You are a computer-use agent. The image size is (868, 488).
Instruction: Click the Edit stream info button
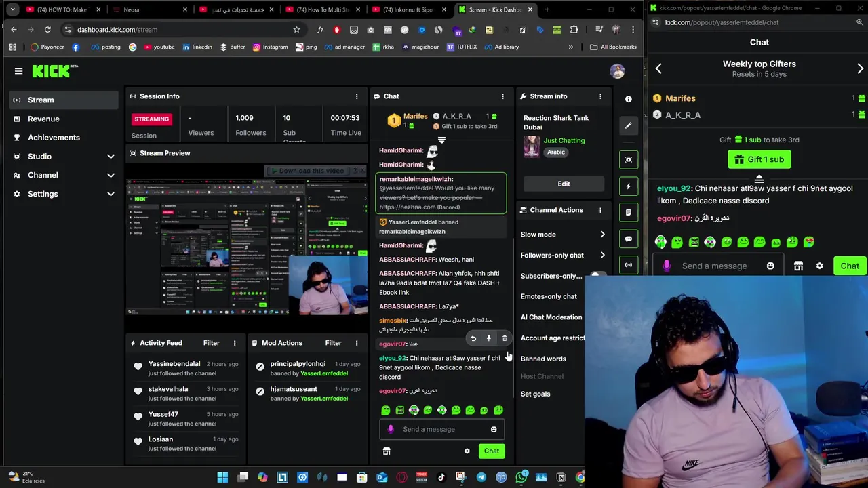tap(564, 184)
